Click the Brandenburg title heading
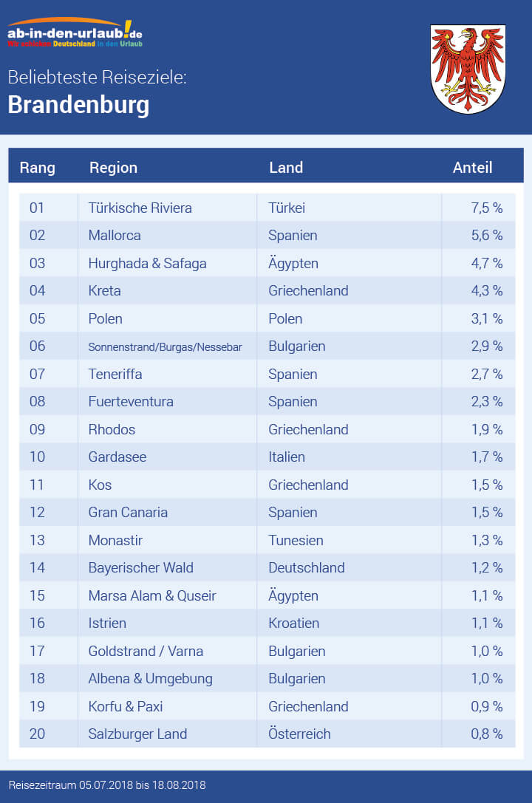The width and height of the screenshot is (532, 803). pyautogui.click(x=78, y=105)
